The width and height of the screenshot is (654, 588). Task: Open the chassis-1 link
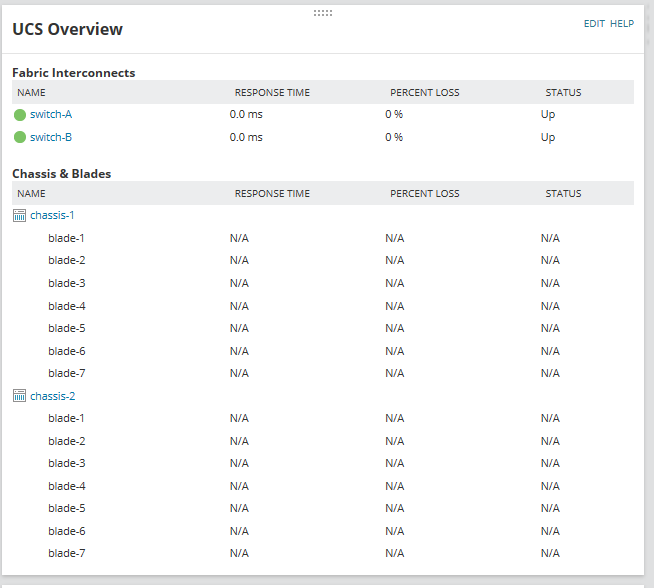52,215
